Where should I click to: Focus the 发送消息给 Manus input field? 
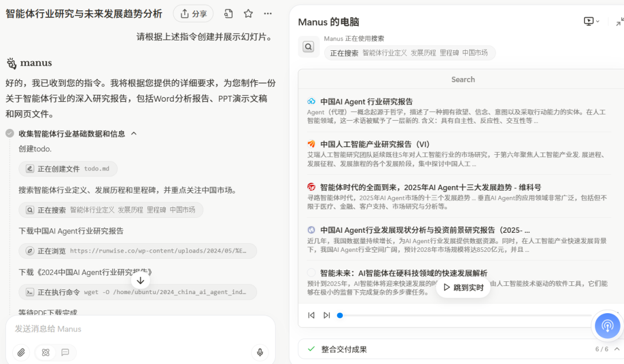pyautogui.click(x=140, y=329)
